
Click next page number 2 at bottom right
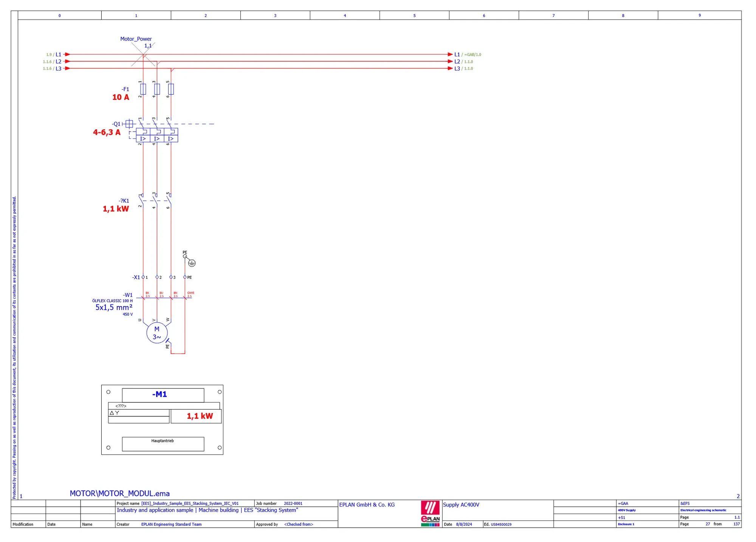738,496
